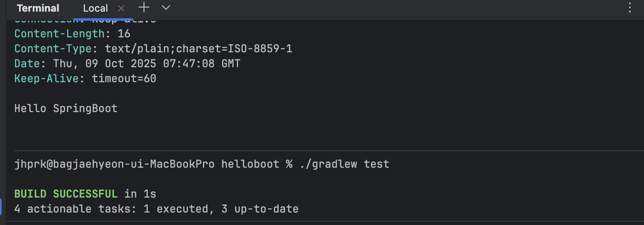The image size is (644, 225).
Task: Click the text/plain charset value
Action: pyautogui.click(x=198, y=49)
